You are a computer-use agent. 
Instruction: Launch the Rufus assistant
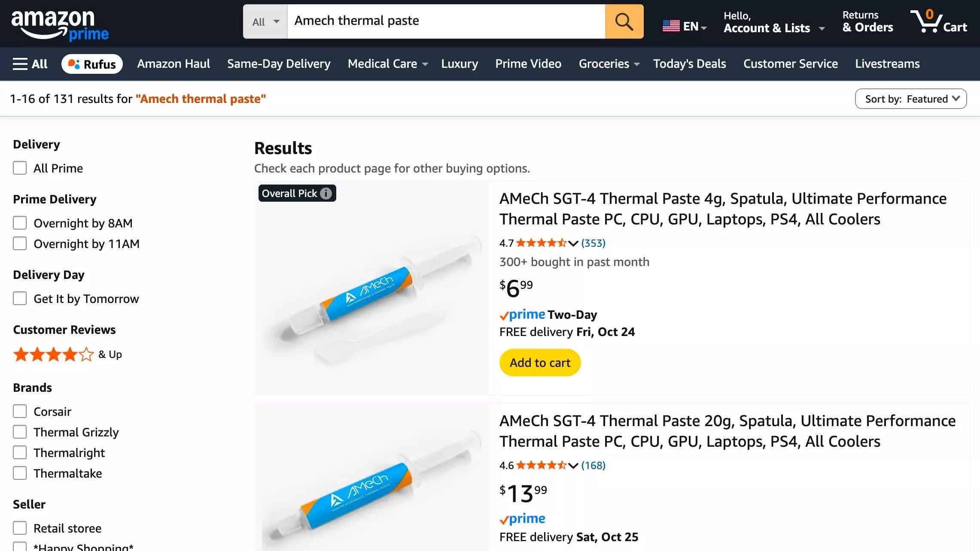click(x=92, y=64)
